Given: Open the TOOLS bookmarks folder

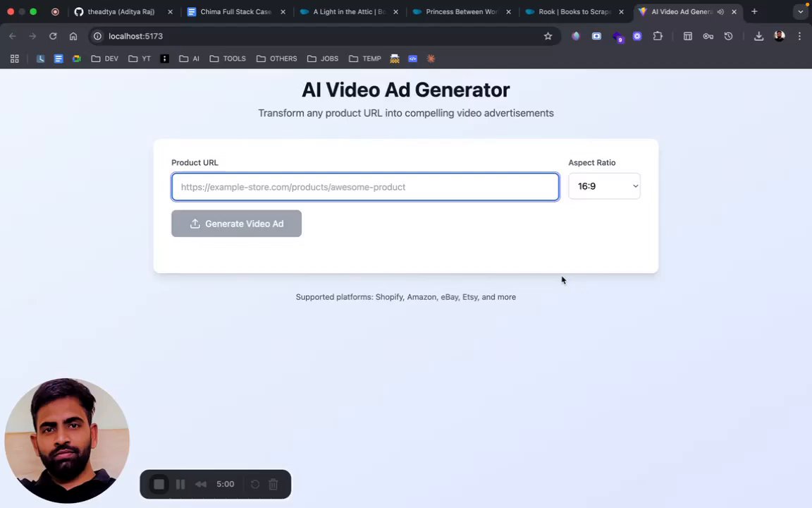Looking at the screenshot, I should click(228, 59).
